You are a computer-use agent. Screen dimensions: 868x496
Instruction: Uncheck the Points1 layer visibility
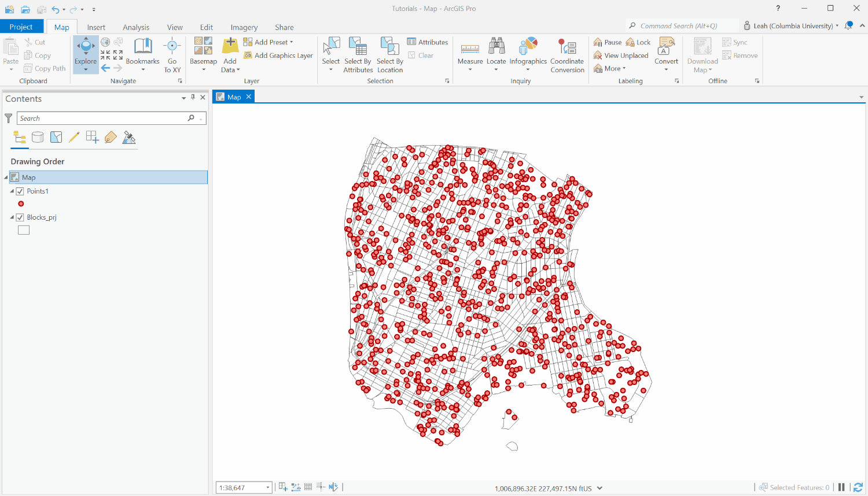[x=20, y=191]
